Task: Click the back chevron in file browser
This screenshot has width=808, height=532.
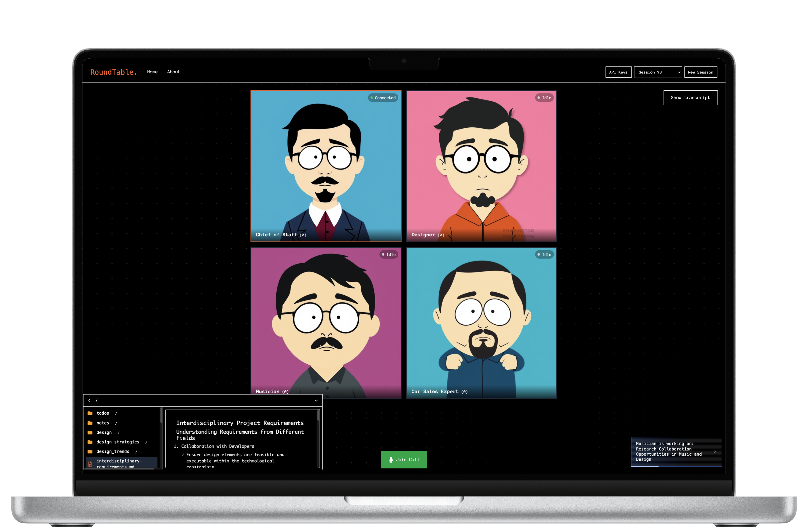Action: (89, 400)
